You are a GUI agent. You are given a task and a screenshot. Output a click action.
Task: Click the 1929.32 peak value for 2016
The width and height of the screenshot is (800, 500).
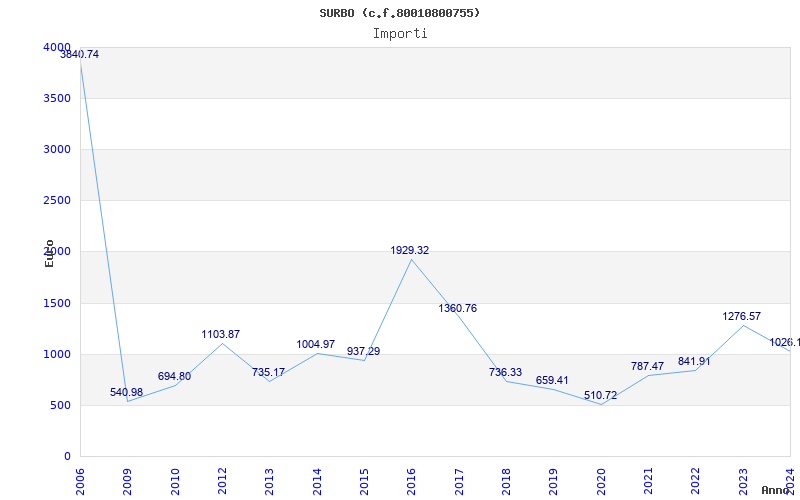(x=410, y=251)
